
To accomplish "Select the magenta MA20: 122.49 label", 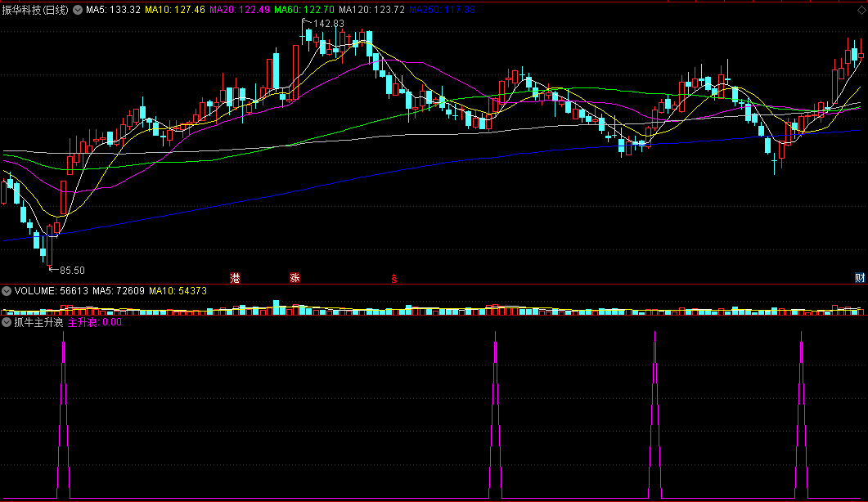I will [240, 10].
